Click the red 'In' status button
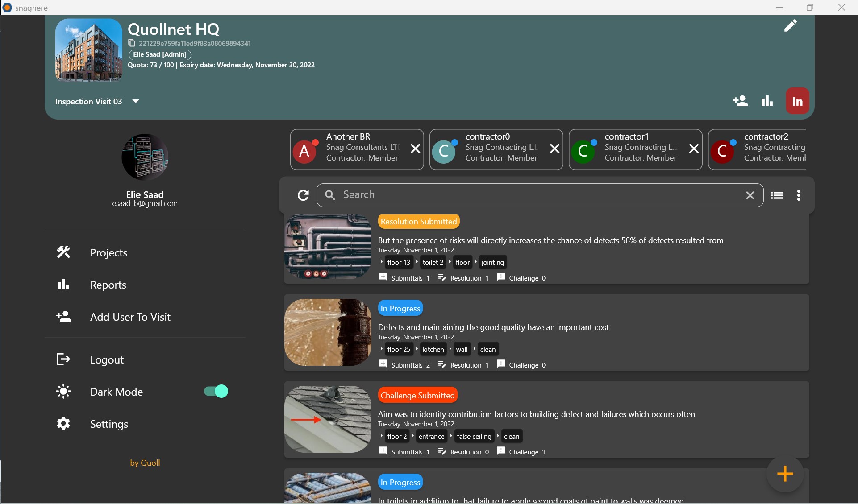The width and height of the screenshot is (858, 504). click(x=797, y=101)
